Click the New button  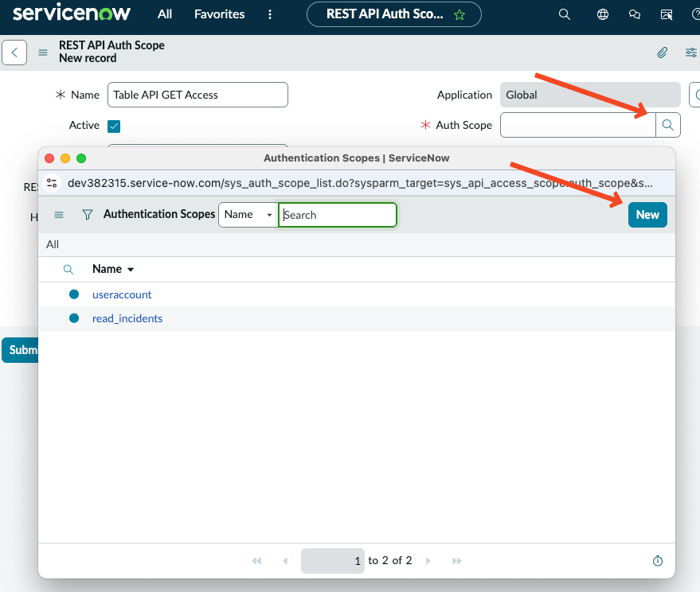647,215
